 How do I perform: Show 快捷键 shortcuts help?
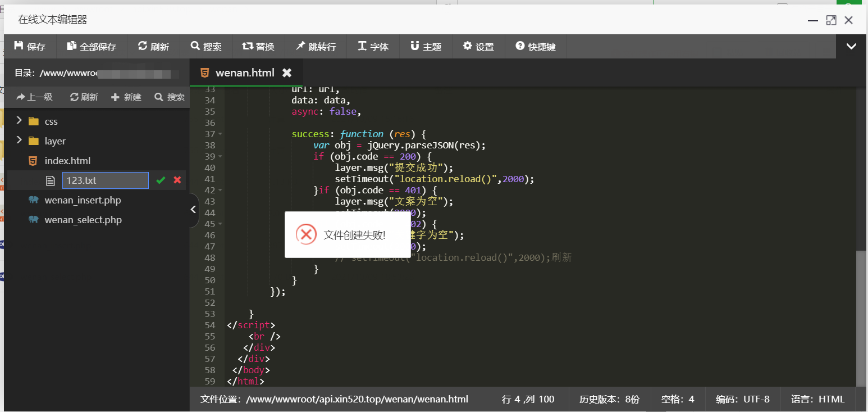click(536, 47)
